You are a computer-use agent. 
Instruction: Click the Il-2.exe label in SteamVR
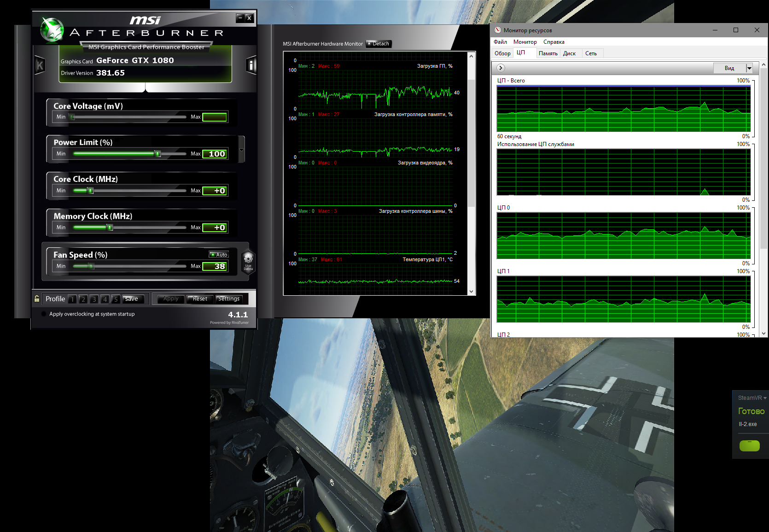point(748,424)
